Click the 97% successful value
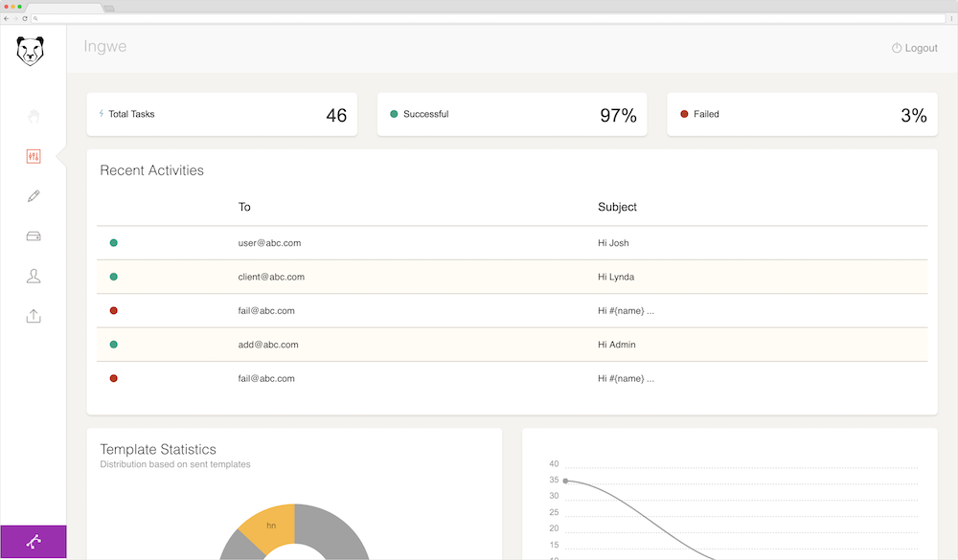The width and height of the screenshot is (958, 560). (618, 116)
